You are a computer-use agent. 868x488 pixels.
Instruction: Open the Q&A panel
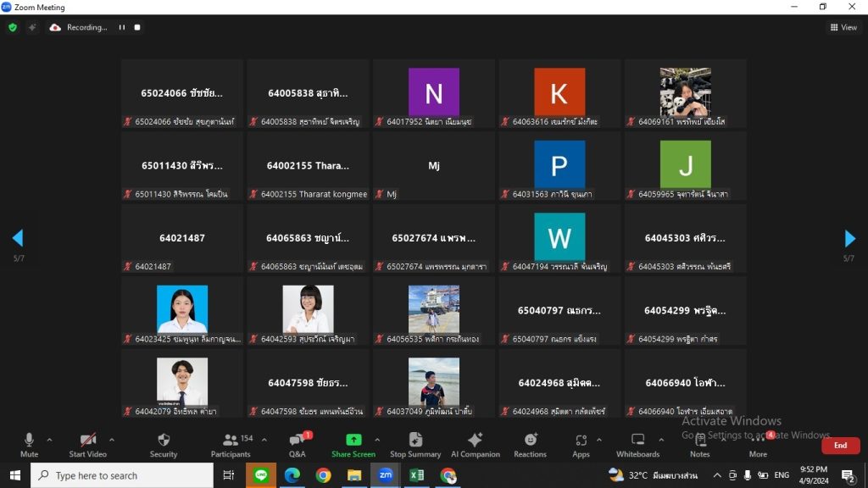click(x=298, y=446)
